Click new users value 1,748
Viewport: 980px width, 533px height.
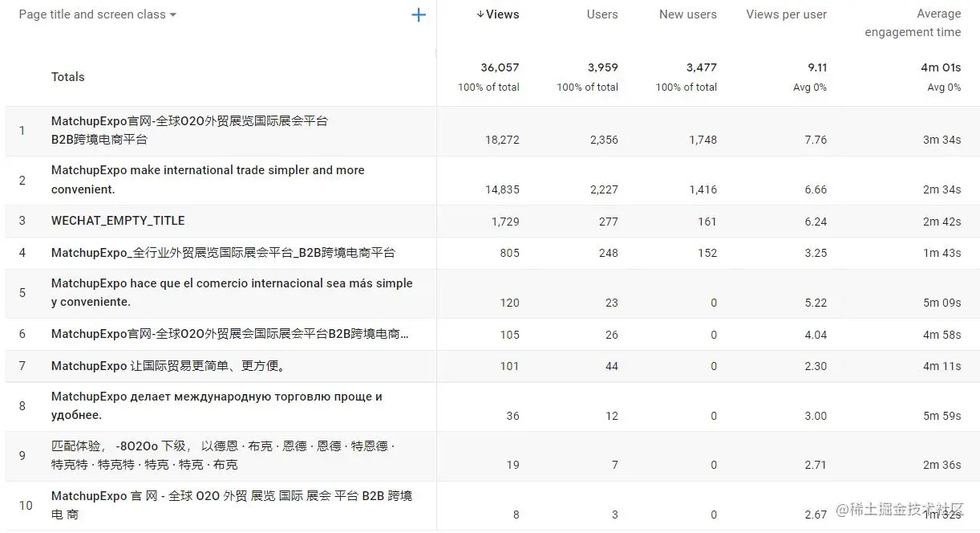coord(703,140)
